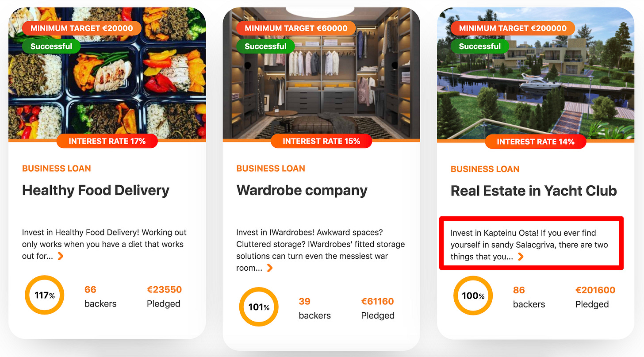Screen dimensions: 644x357
Task: Expand Wardrobe company description via orange chevron
Action: pos(269,268)
